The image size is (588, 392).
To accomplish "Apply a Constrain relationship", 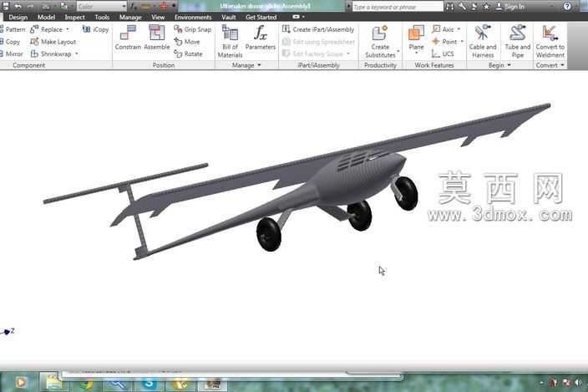I will (128, 38).
